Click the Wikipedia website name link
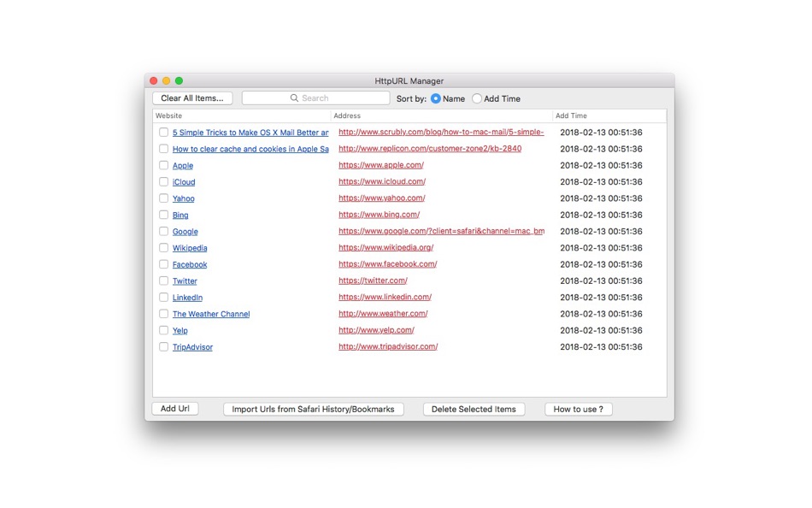 [x=190, y=248]
